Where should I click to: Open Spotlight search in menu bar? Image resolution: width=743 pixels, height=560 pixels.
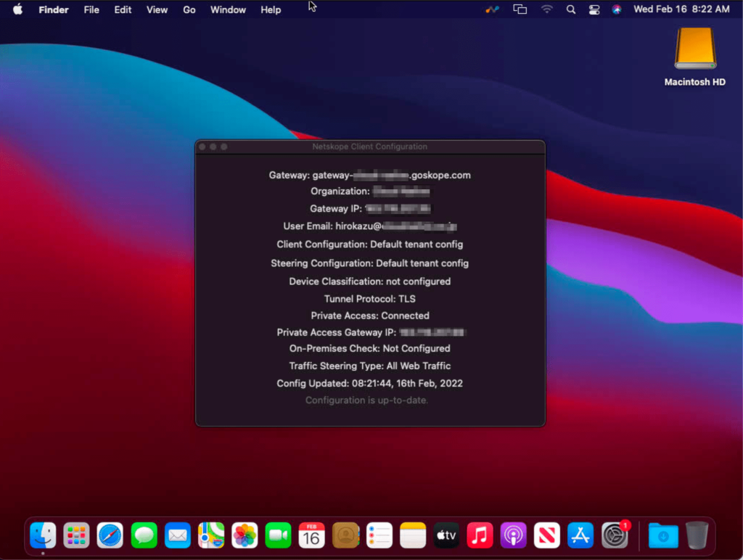pyautogui.click(x=571, y=9)
